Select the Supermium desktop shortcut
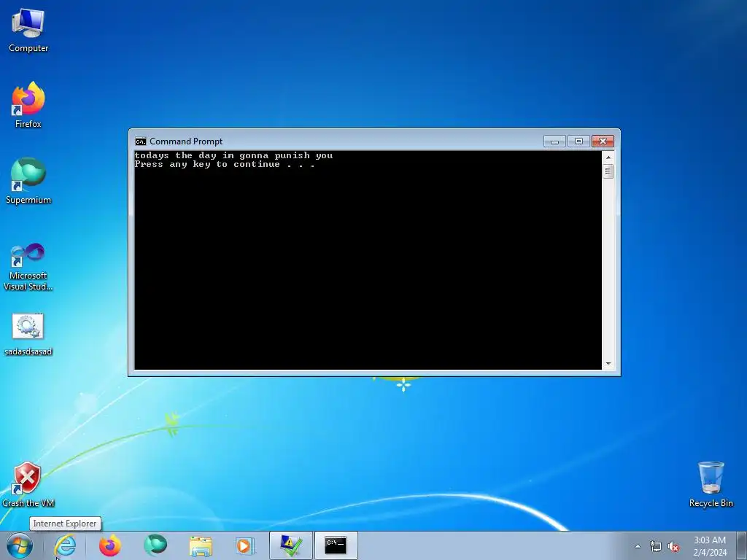This screenshot has height=560, width=747. 28,181
